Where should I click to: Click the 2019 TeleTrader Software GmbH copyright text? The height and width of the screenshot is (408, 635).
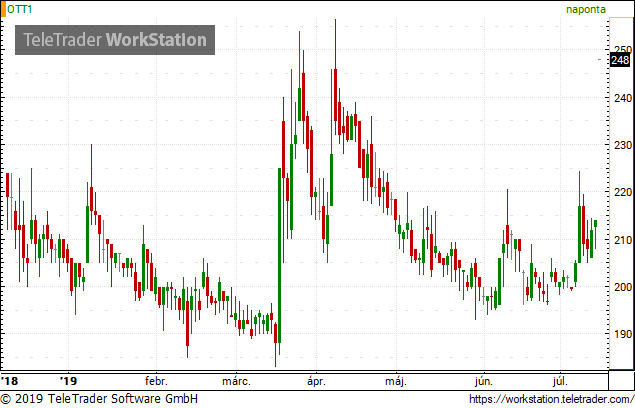coord(99,399)
